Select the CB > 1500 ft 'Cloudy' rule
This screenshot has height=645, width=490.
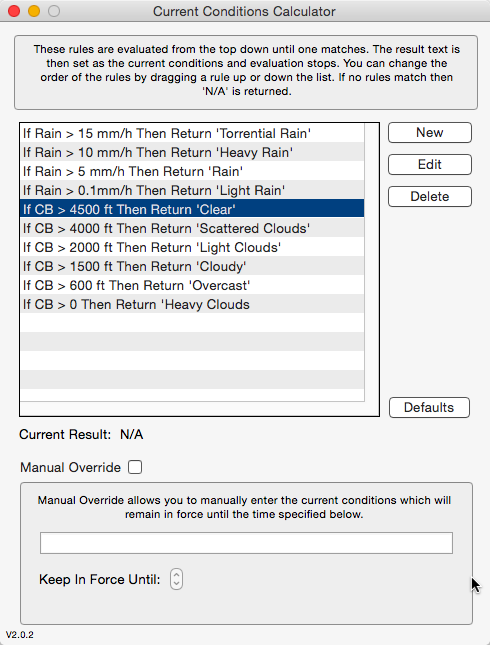(x=192, y=266)
